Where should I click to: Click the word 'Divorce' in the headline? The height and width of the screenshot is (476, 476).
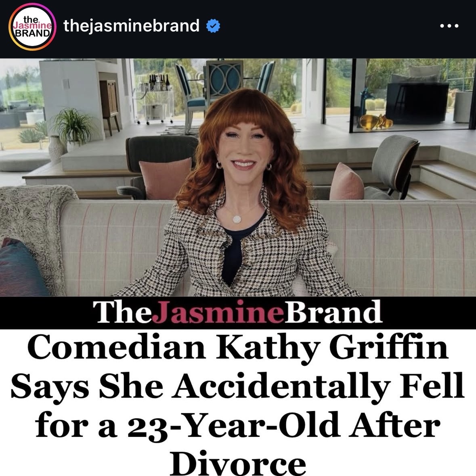(237, 463)
